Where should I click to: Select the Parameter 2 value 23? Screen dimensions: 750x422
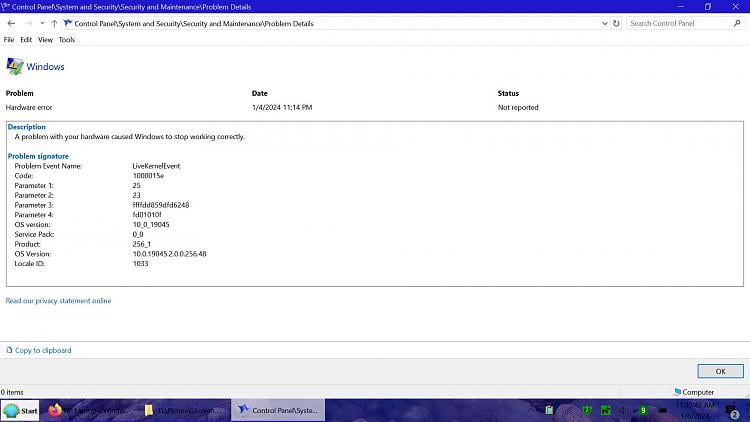(136, 195)
